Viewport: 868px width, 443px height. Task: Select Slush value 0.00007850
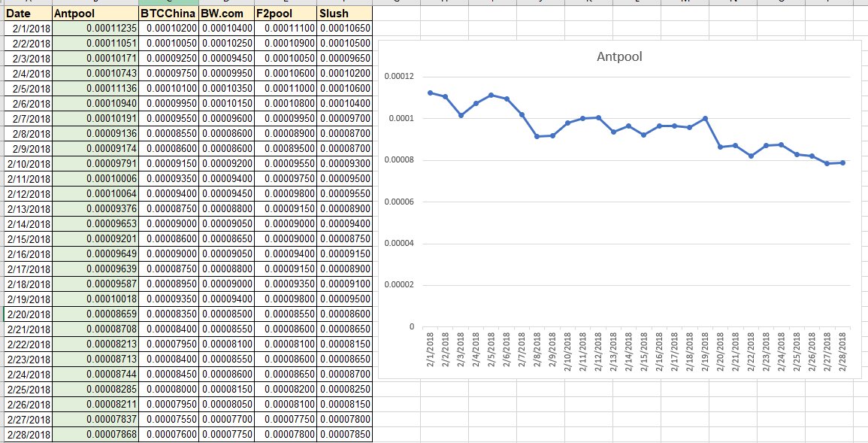point(344,433)
